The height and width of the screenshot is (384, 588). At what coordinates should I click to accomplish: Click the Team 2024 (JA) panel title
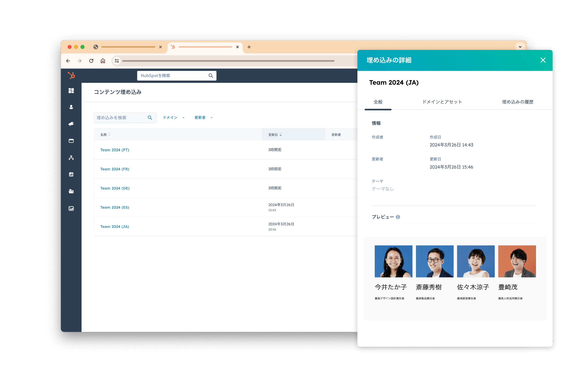394,83
